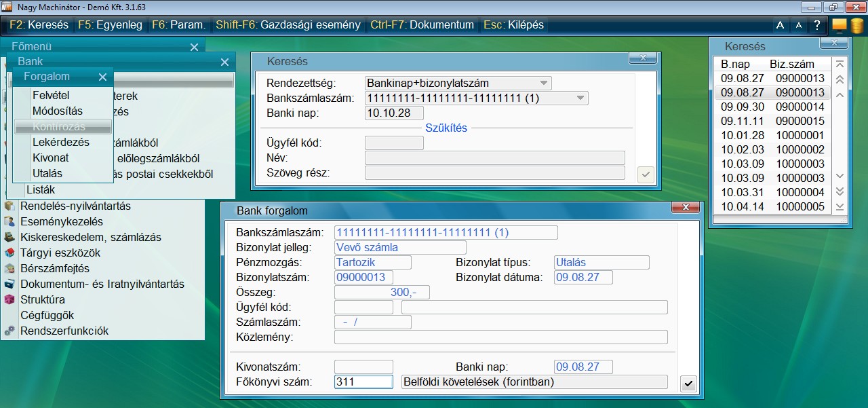
Task: Open Cégfüggők in main menu
Action: 47,315
